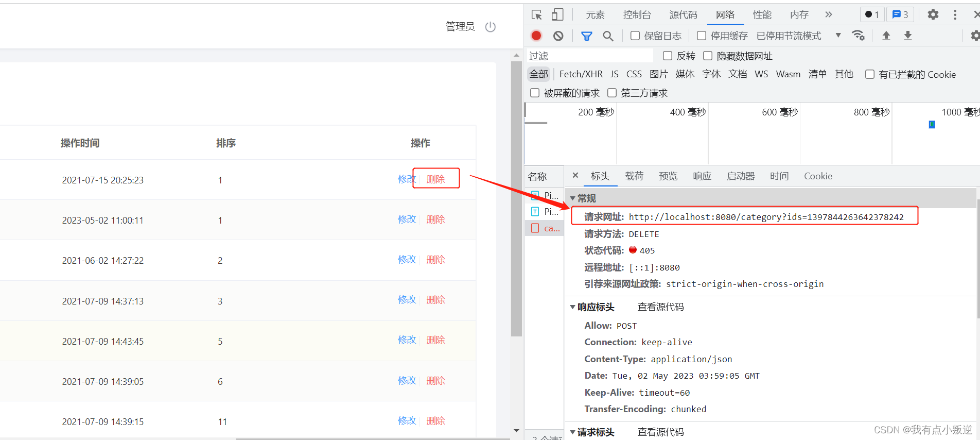980x440 pixels.
Task: Filter requests by WS type
Action: click(761, 74)
